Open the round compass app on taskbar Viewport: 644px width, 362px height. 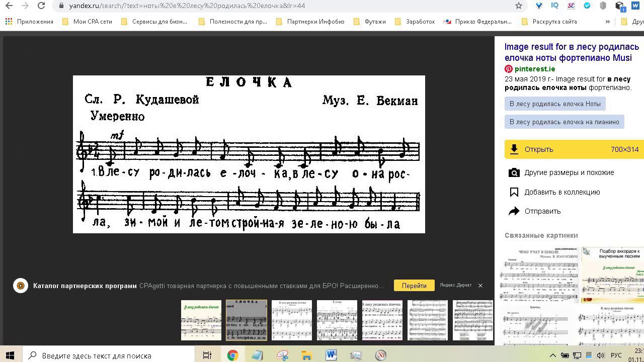coord(380,355)
